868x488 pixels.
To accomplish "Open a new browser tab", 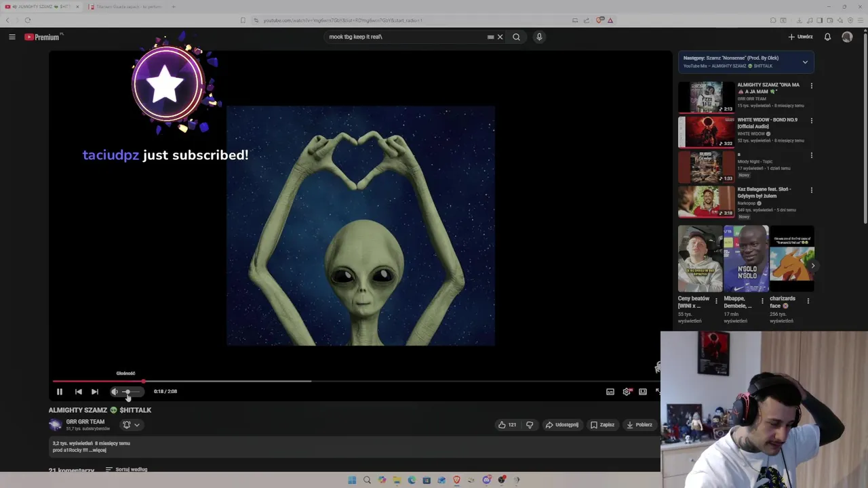I will click(x=174, y=7).
